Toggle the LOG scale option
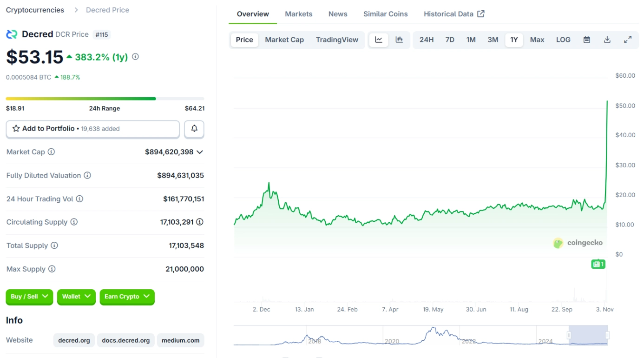The width and height of the screenshot is (644, 358). point(563,40)
